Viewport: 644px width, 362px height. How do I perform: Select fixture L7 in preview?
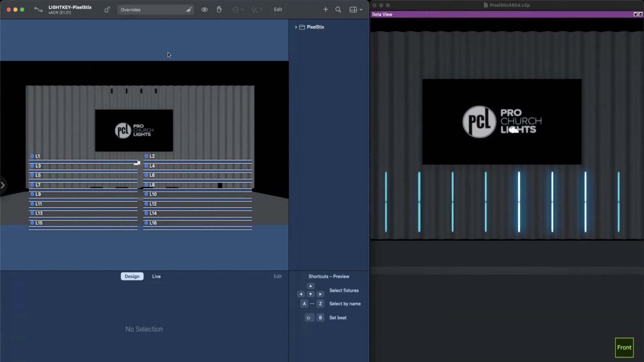tap(35, 185)
